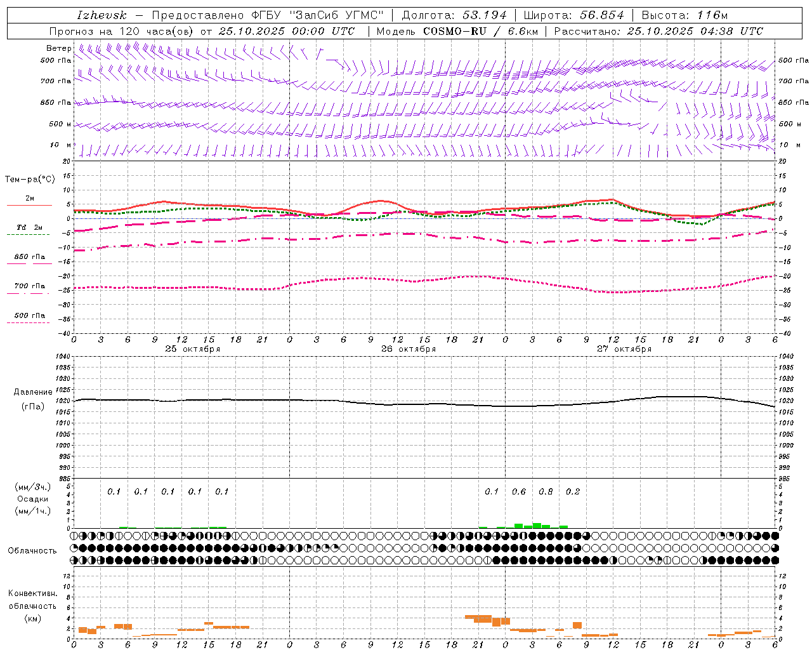This screenshot has width=812, height=650.
Task: Click the (гПа) unit under Давление
Action: click(33, 407)
